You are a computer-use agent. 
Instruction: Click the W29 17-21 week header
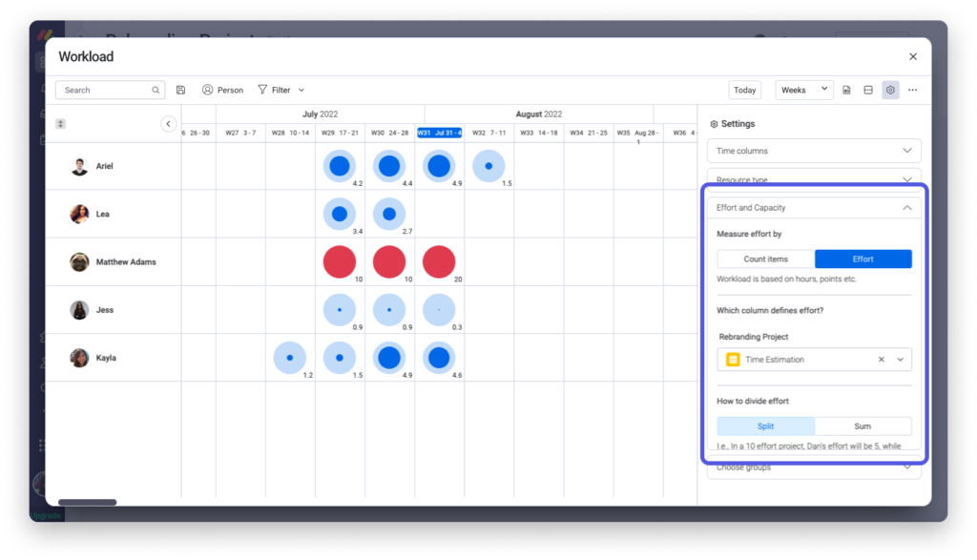click(340, 133)
